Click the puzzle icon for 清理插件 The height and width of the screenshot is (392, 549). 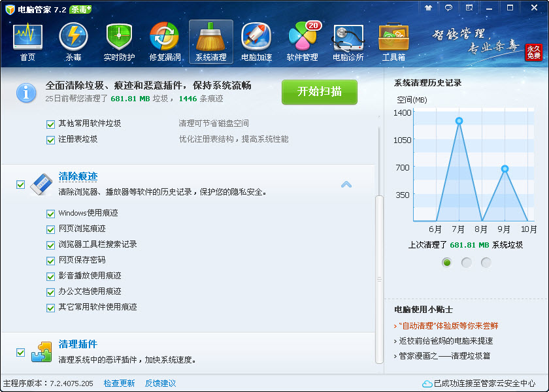(41, 352)
